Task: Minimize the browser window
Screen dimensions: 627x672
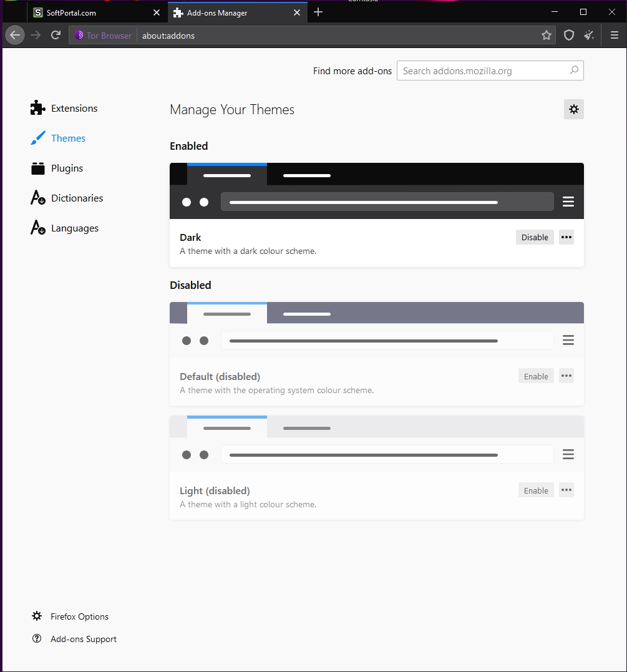Action: tap(555, 12)
